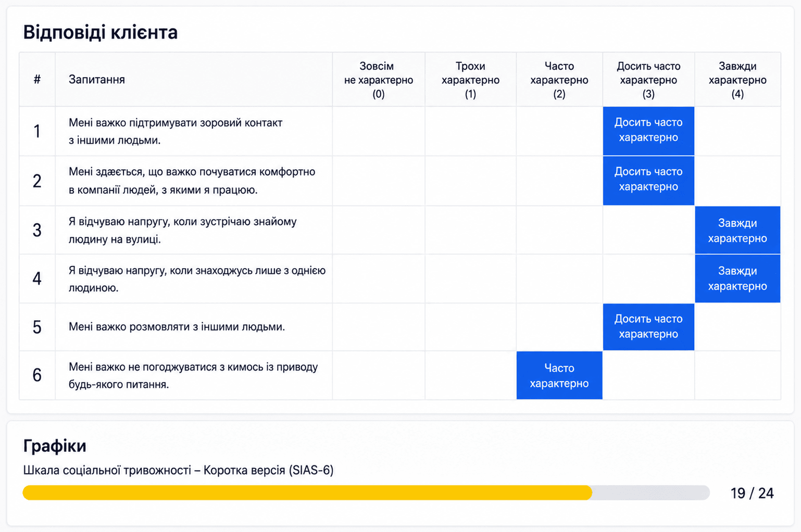Image resolution: width=801 pixels, height=532 pixels.
Task: Click 'Зовсім не характерно (0)' column header
Action: 379,80
